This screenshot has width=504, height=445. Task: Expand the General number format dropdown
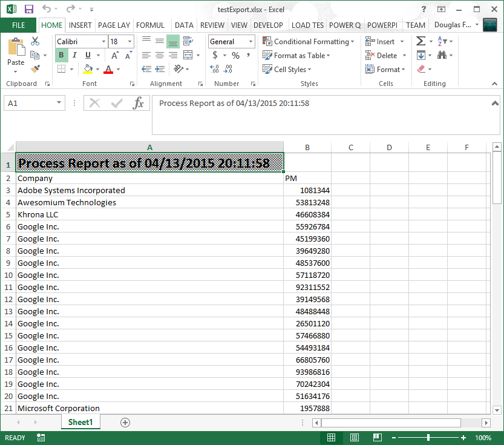[250, 41]
